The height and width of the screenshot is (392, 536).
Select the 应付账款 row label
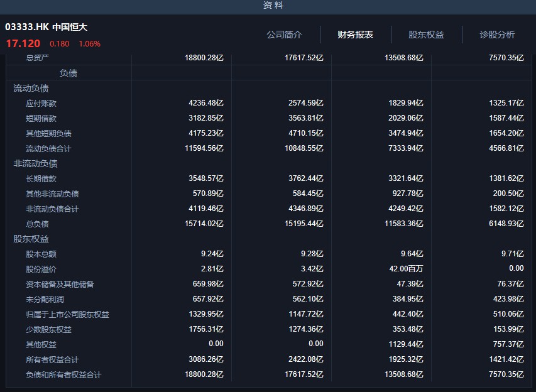coord(41,103)
